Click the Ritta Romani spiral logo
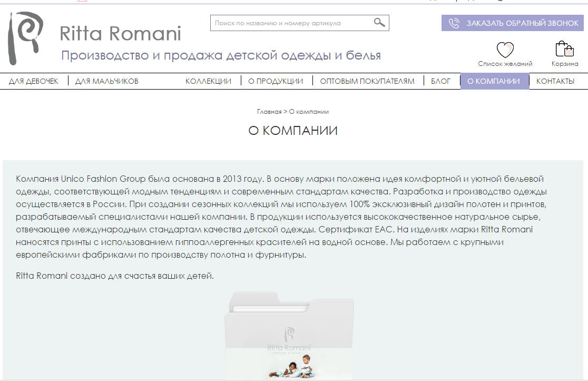The width and height of the screenshot is (588, 381). pyautogui.click(x=25, y=38)
